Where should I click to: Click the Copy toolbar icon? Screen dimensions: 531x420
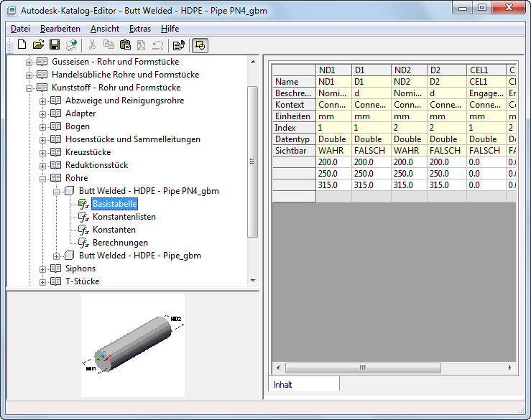click(108, 45)
